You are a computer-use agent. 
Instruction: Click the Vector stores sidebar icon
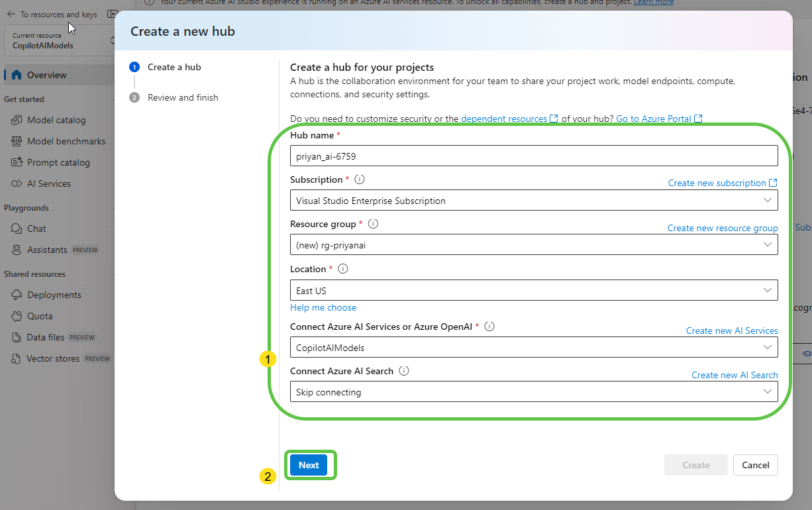[x=17, y=358]
